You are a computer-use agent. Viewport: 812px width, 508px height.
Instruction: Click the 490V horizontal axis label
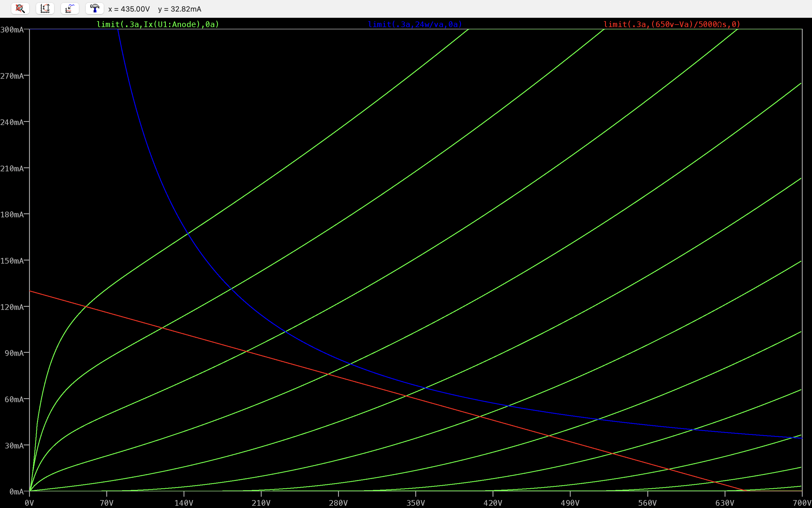click(570, 503)
